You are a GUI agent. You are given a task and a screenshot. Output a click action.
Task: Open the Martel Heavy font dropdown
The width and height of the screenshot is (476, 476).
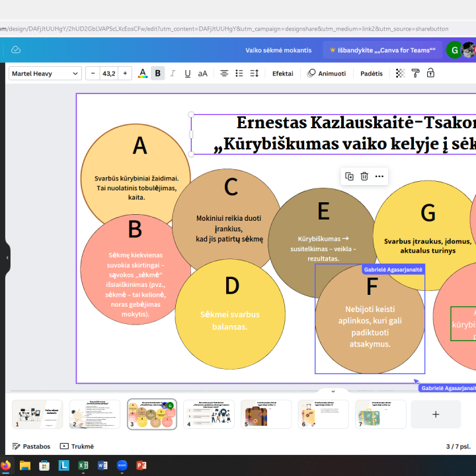pos(45,73)
